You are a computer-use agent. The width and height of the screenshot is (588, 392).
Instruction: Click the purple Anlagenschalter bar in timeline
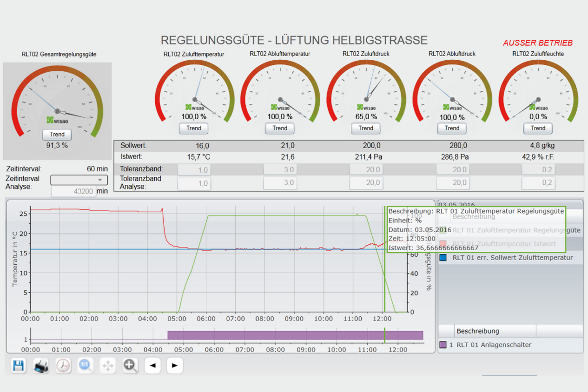(295, 335)
